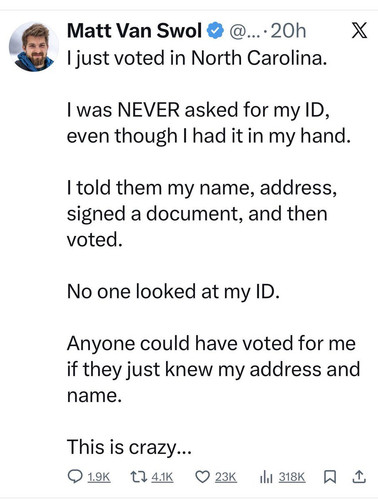This screenshot has width=378, height=500.
Task: Click the 4.1K reposts count
Action: coord(162,477)
